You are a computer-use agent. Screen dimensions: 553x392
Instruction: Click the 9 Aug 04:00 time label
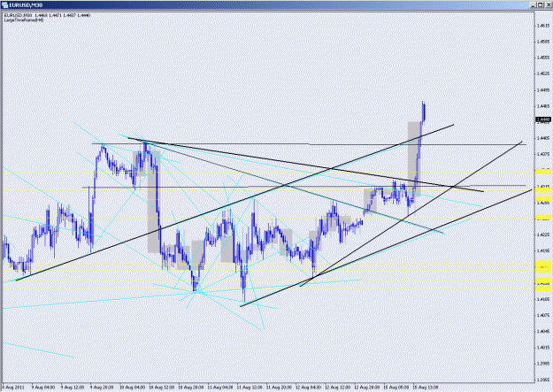tap(43, 387)
